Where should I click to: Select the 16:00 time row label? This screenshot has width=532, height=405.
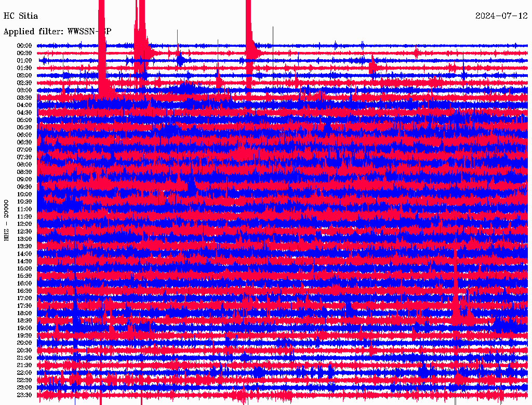point(24,283)
